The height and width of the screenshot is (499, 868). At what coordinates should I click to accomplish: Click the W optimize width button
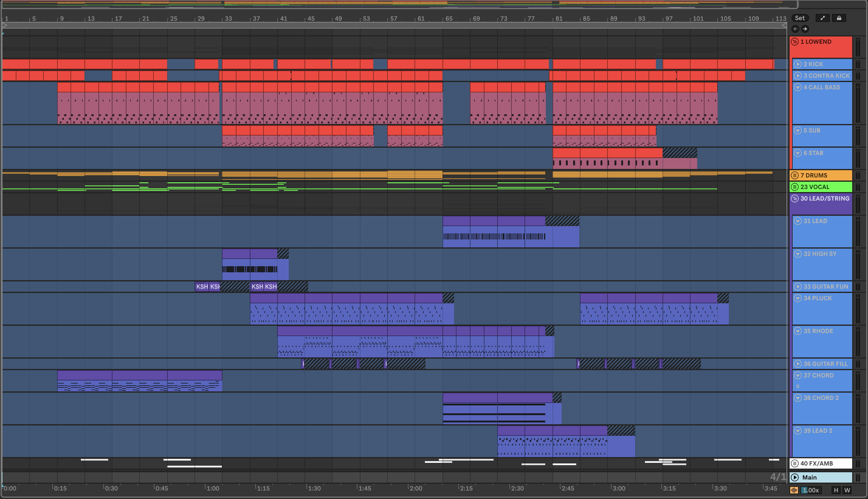[847, 490]
